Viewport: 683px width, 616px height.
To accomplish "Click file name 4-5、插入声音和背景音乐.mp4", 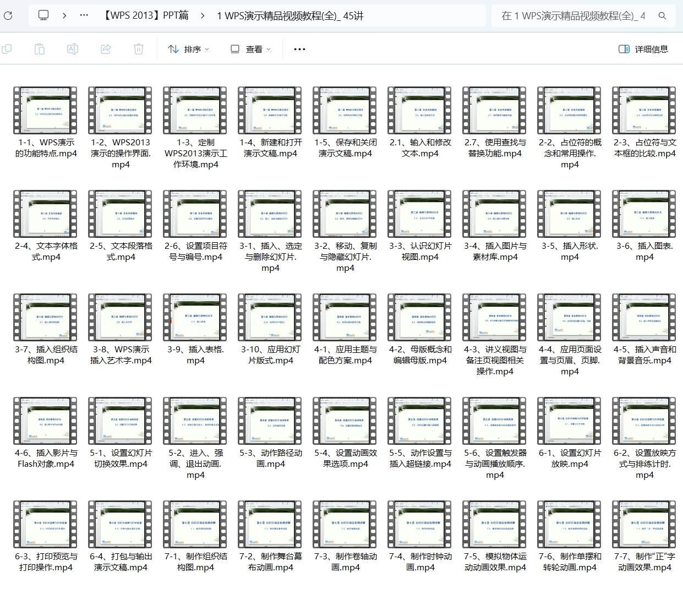I will (x=644, y=355).
